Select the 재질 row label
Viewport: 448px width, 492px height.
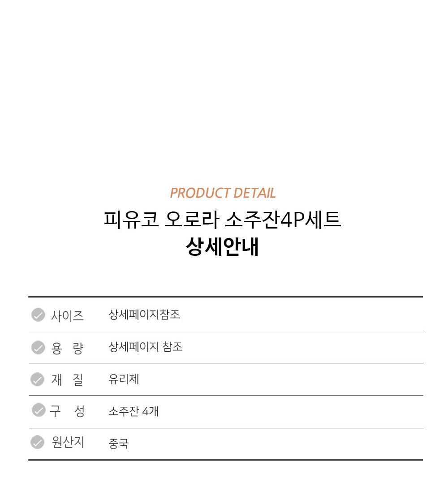tap(67, 380)
